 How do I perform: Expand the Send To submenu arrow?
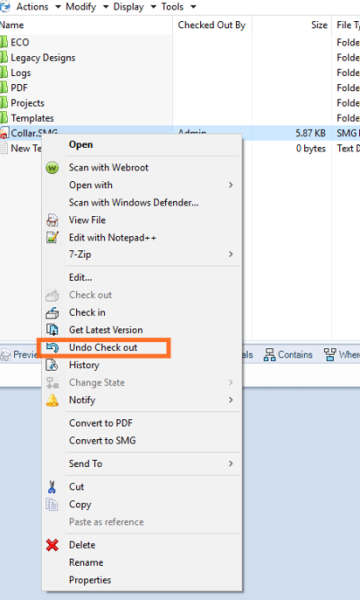[x=231, y=463]
